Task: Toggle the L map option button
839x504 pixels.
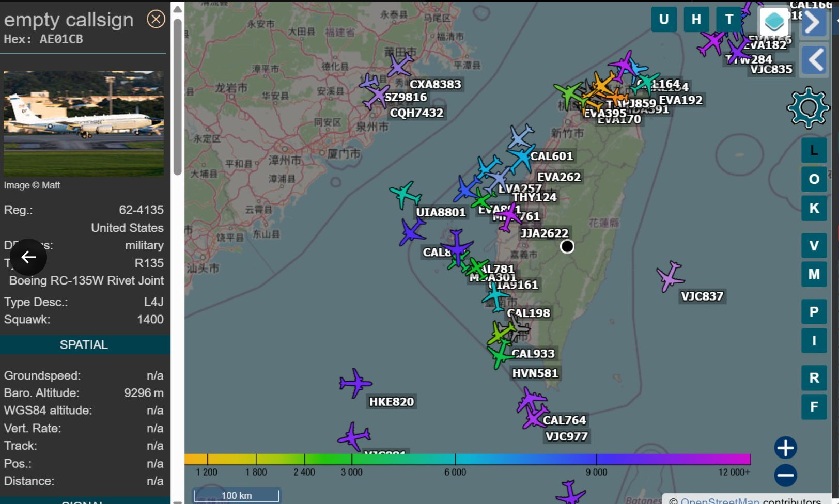Action: [x=814, y=150]
